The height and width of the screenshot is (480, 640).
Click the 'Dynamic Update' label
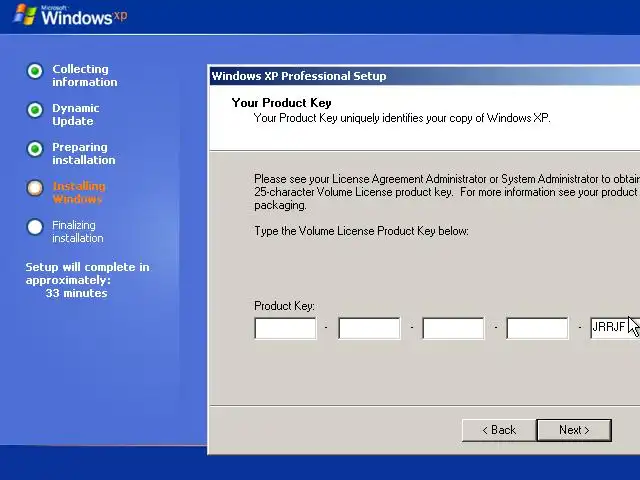tap(76, 115)
